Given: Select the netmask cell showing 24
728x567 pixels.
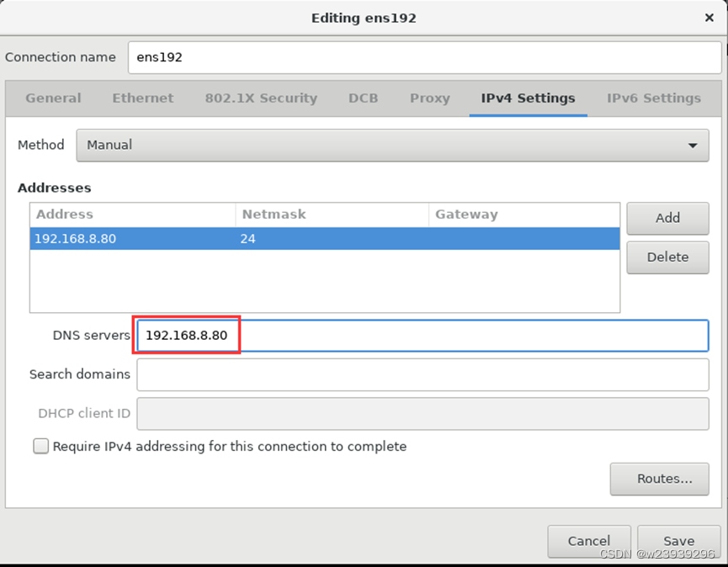Looking at the screenshot, I should tap(332, 238).
